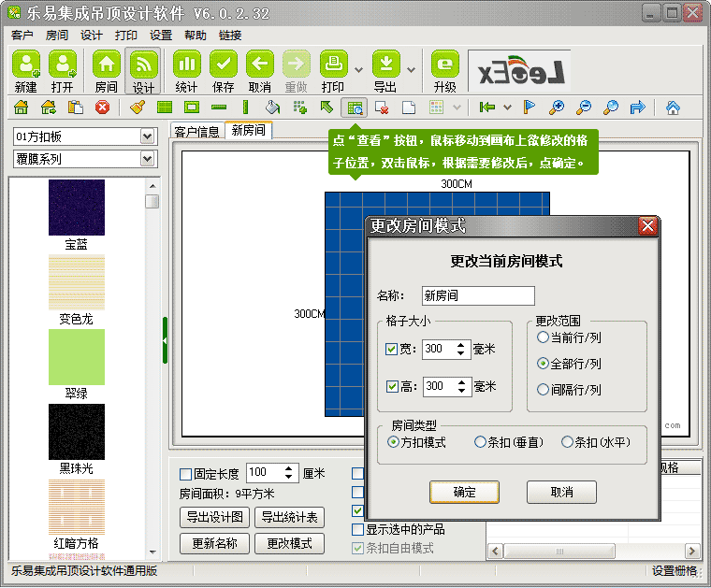711x588 pixels.
Task: Click the 确定 button in dialog
Action: pos(464,492)
